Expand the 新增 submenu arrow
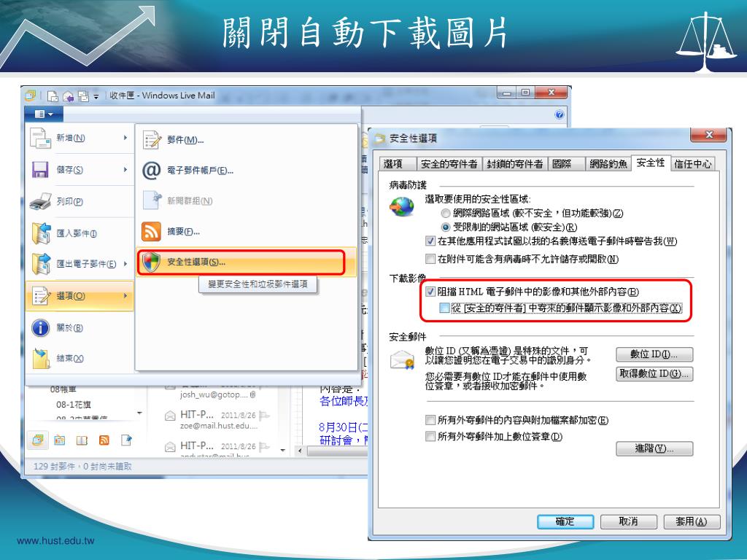 coord(125,138)
